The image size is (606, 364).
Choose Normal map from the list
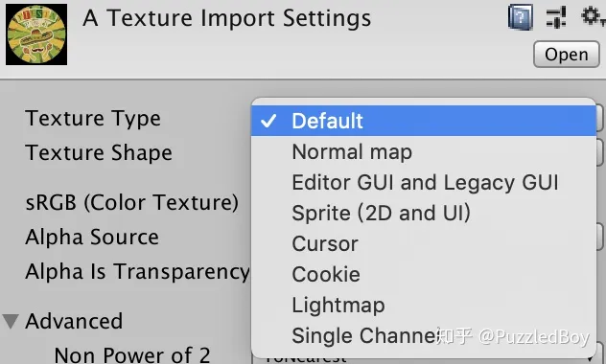click(424, 151)
